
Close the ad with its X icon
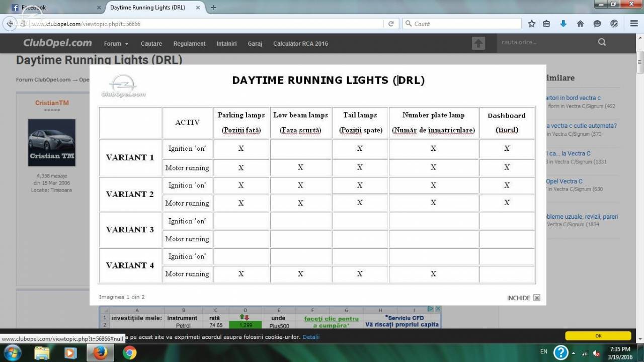pyautogui.click(x=438, y=309)
